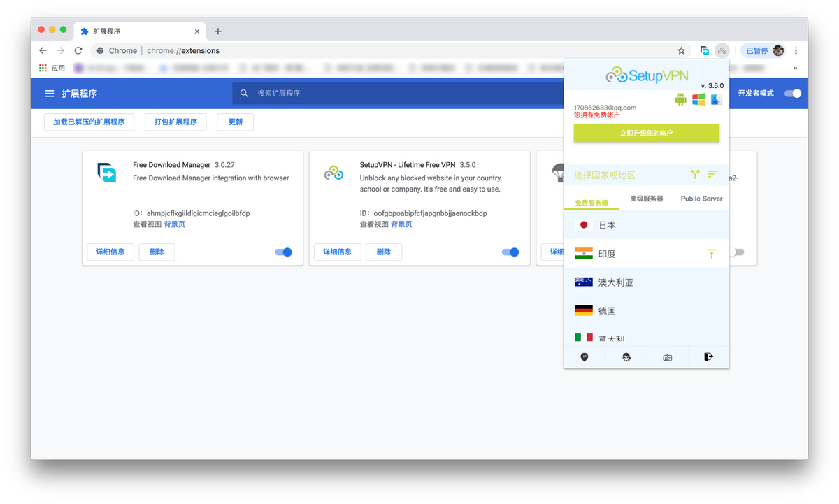Turn off the SetupVPN extension toggle
The height and width of the screenshot is (504, 839).
click(x=510, y=252)
